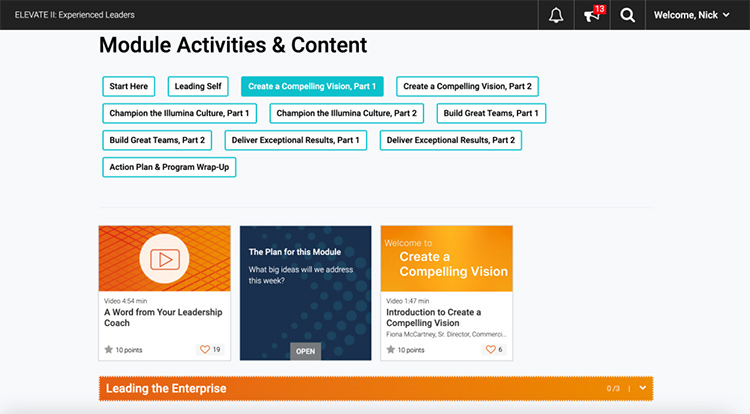750x414 pixels.
Task: Click star points icon on Introduction card
Action: [391, 350]
